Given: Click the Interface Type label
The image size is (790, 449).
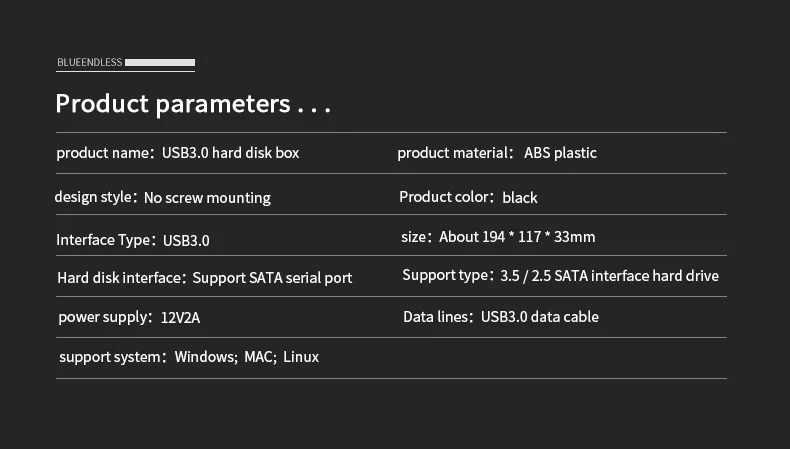Looking at the screenshot, I should (x=104, y=240).
